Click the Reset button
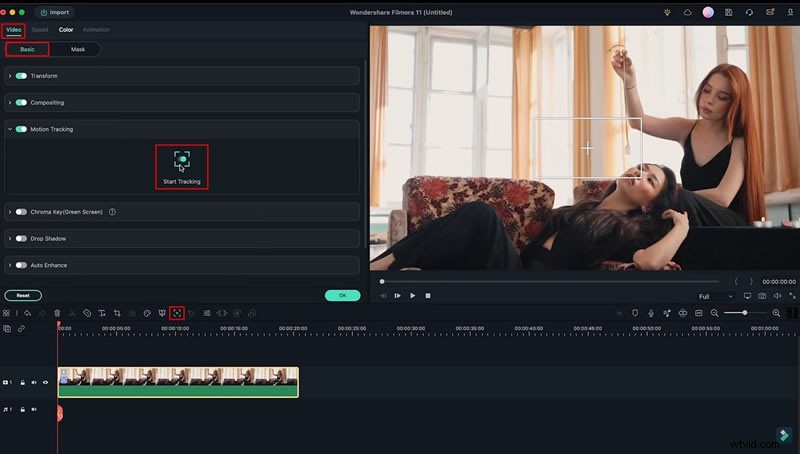The image size is (800, 454). [23, 295]
